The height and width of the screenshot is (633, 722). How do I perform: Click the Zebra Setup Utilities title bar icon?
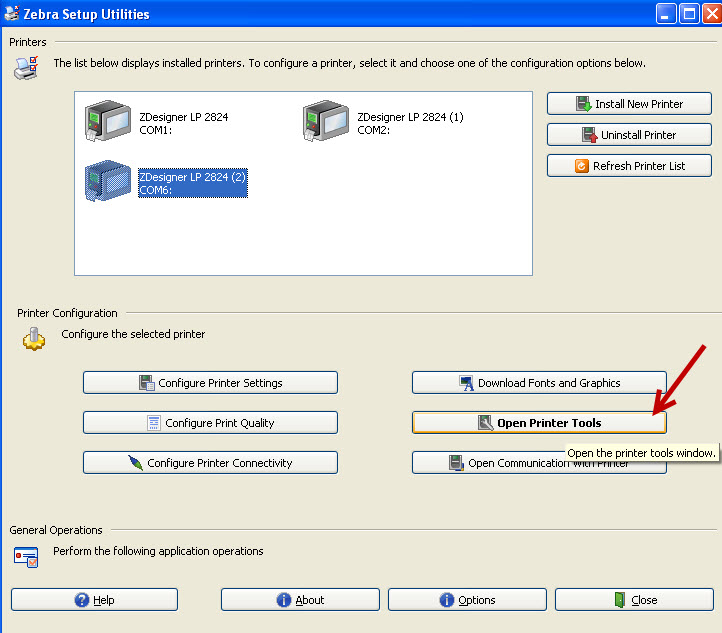pos(14,14)
